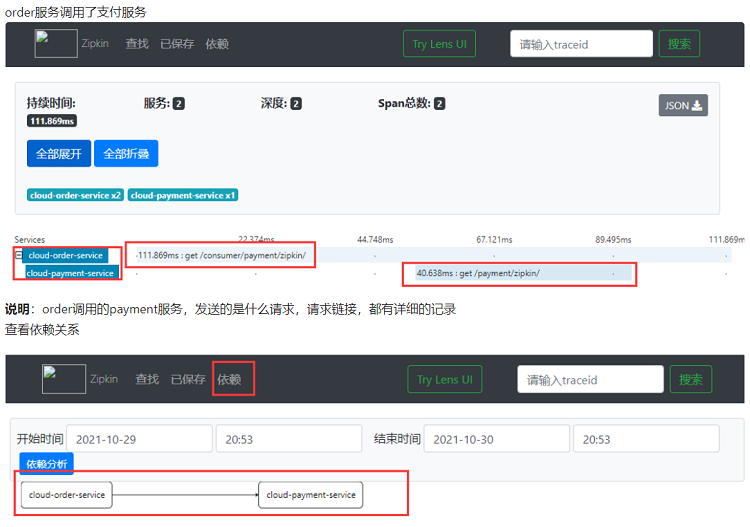Open 依赖 in the top navbar
The image size is (750, 527).
pyautogui.click(x=217, y=44)
